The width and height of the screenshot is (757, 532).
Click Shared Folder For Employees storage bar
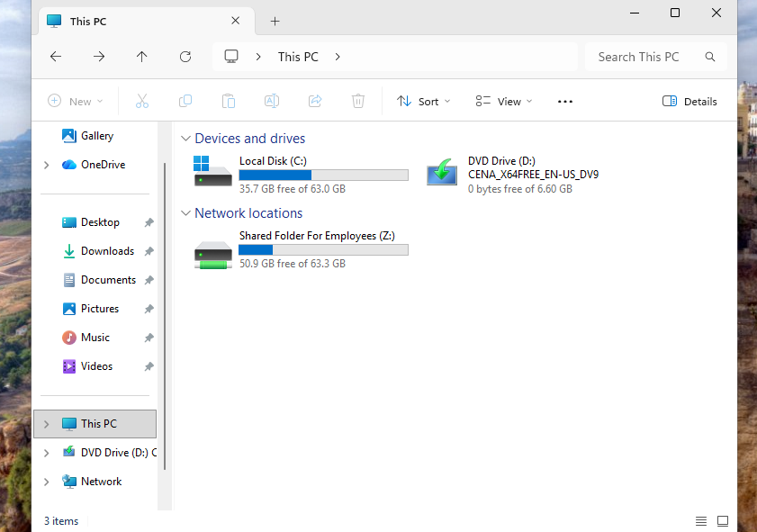(323, 250)
